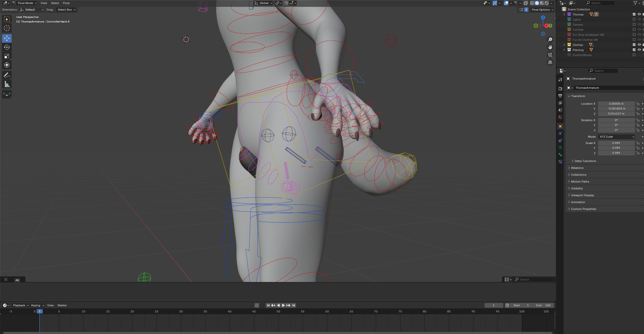Expand the Relations panel

pyautogui.click(x=577, y=168)
